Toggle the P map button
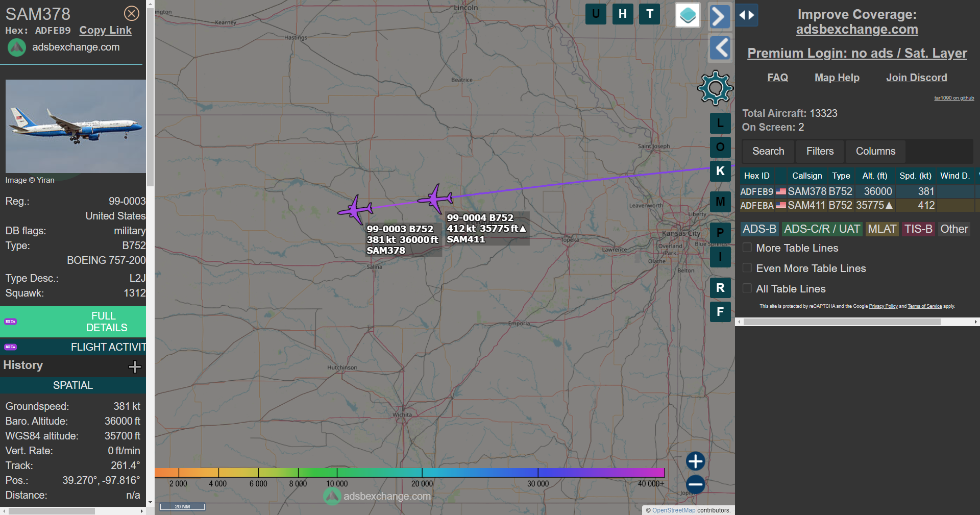Image resolution: width=980 pixels, height=515 pixels. pyautogui.click(x=720, y=233)
